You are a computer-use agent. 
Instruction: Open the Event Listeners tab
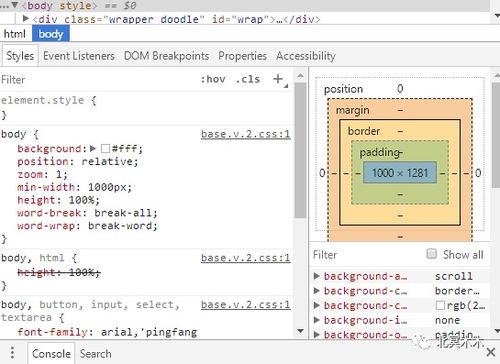click(79, 56)
